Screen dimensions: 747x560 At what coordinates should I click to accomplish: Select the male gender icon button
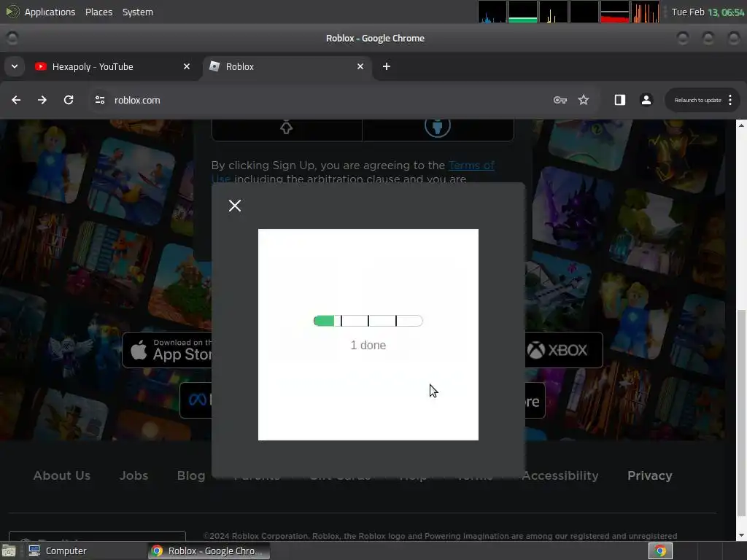(438, 128)
